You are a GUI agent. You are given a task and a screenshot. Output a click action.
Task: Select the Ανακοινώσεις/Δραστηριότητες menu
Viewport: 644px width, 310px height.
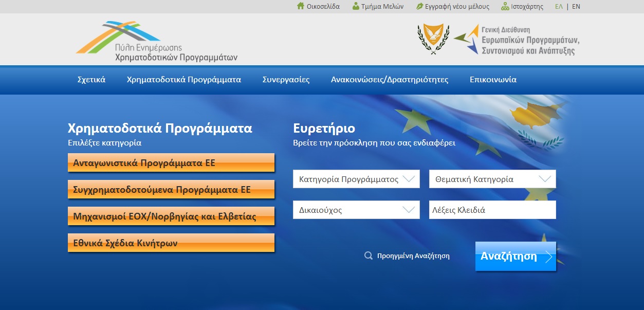tap(390, 80)
